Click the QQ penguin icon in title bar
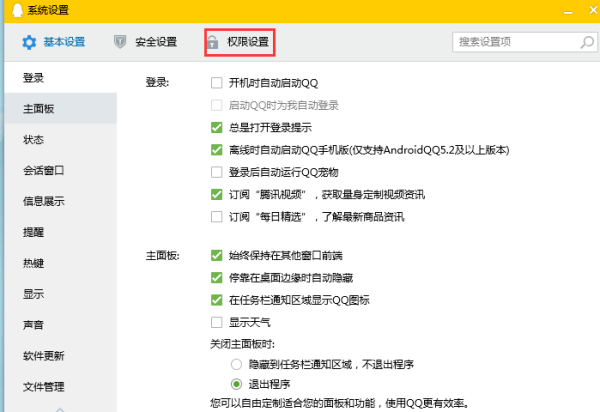The width and height of the screenshot is (600, 412). 17,10
